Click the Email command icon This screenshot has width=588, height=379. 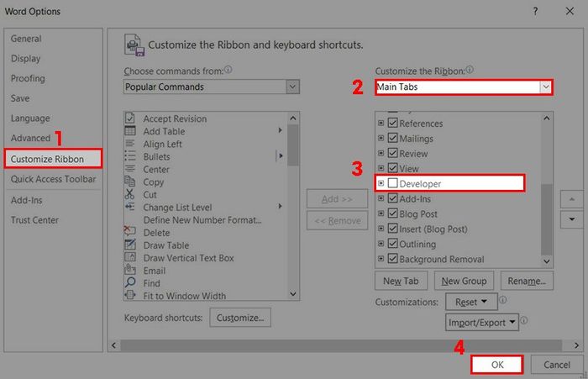point(129,270)
